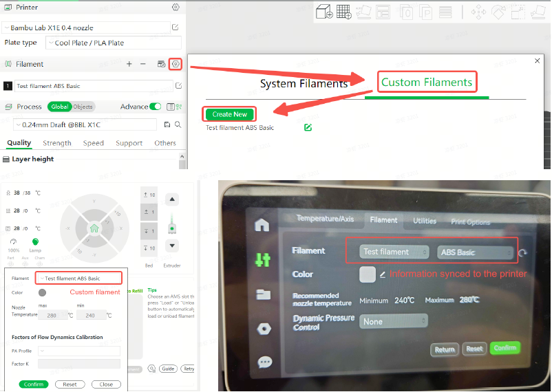Move bed down 10 in device control

coord(149,248)
